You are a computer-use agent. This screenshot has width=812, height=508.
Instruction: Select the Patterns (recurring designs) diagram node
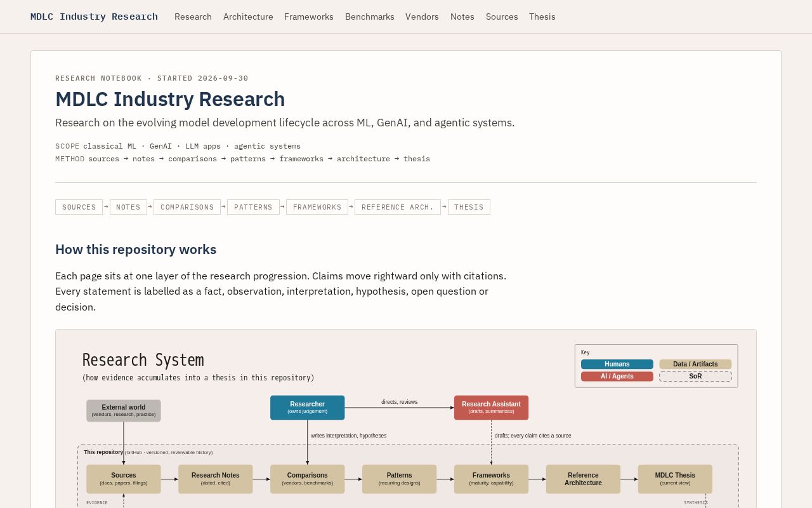[x=400, y=479]
